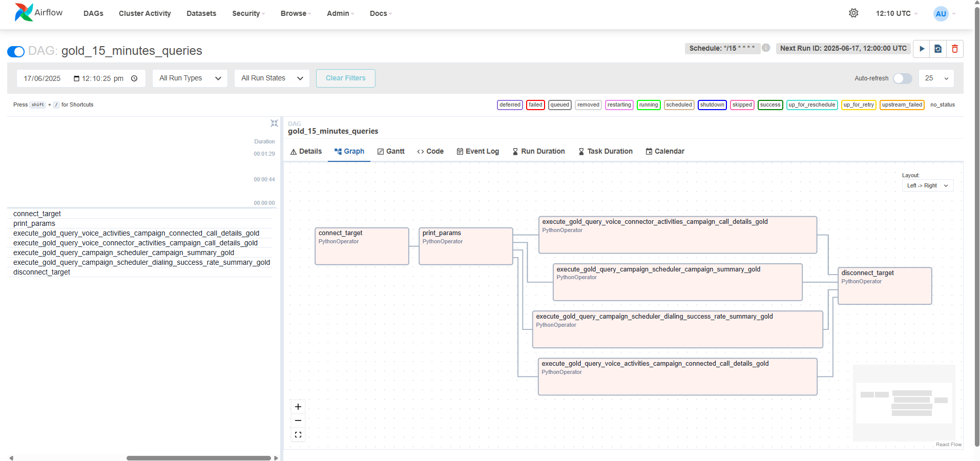The width and height of the screenshot is (980, 461).
Task: Click the Clear Filters button
Action: pyautogui.click(x=345, y=78)
